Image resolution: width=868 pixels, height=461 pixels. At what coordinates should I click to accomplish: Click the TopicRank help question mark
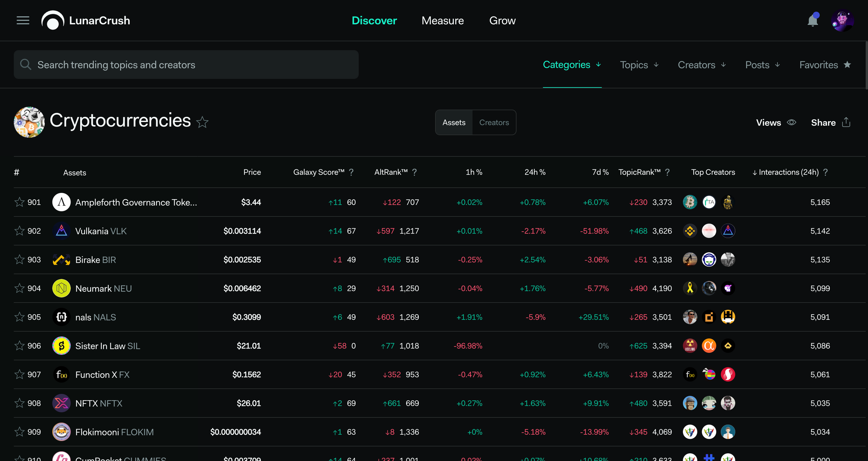point(667,172)
